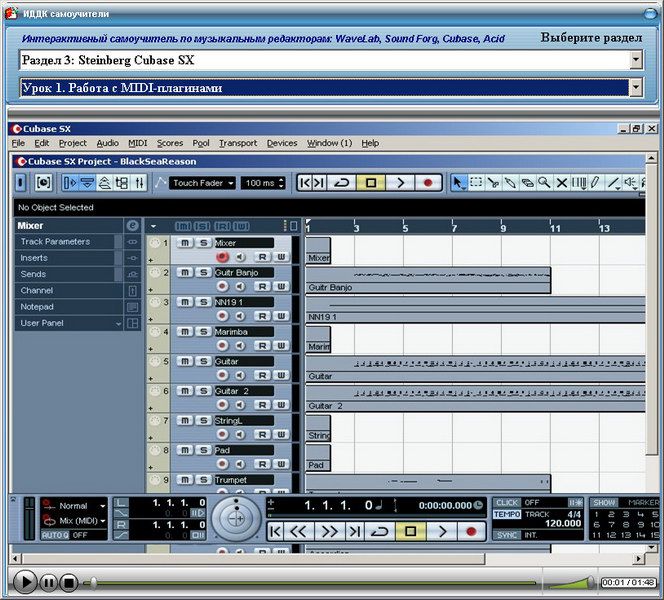Open the Transport menu
The image size is (664, 600).
[x=237, y=143]
